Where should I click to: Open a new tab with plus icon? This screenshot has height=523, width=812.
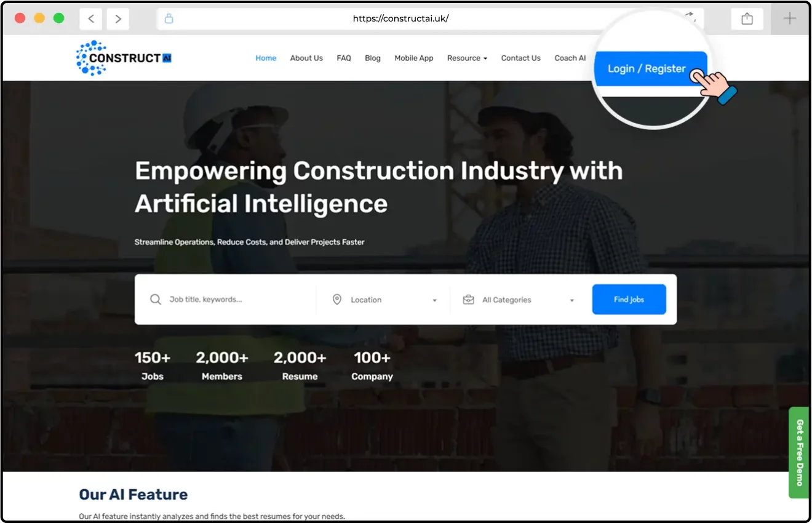789,18
